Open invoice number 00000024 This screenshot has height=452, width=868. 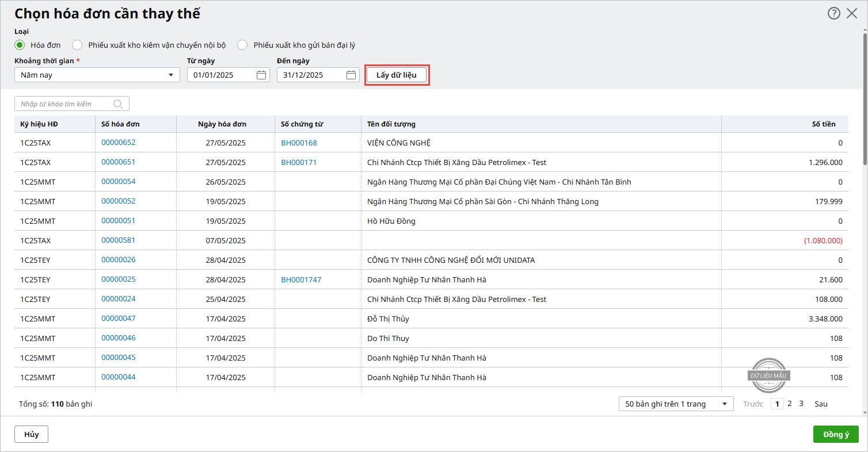[x=119, y=298]
